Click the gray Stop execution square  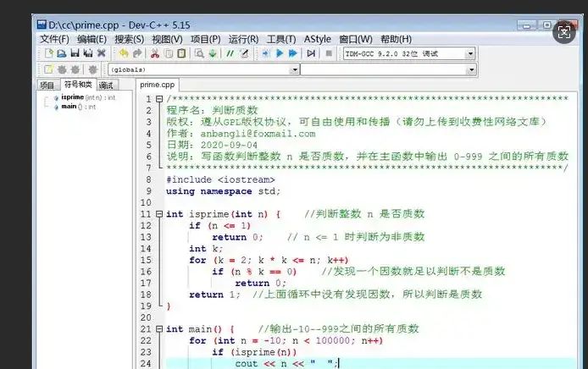tap(329, 53)
